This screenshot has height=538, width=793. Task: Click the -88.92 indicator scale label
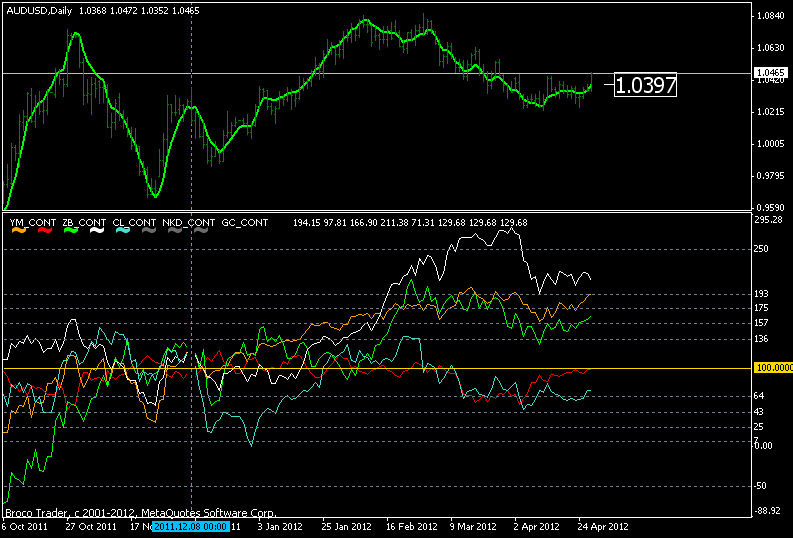[x=768, y=511]
